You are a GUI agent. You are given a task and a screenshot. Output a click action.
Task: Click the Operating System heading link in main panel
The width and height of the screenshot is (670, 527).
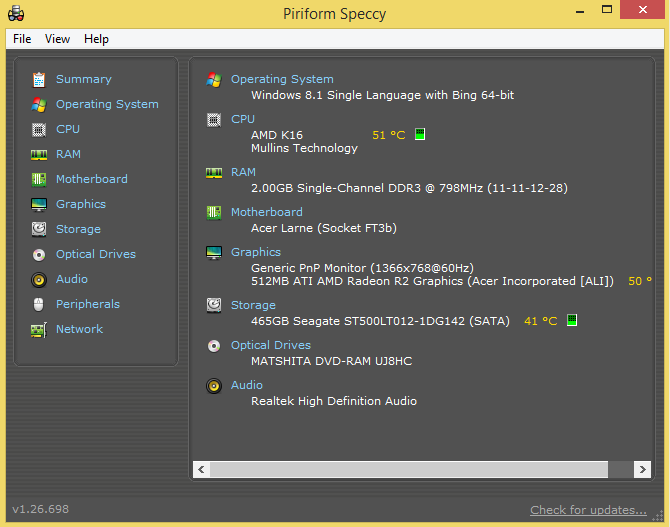(x=282, y=79)
